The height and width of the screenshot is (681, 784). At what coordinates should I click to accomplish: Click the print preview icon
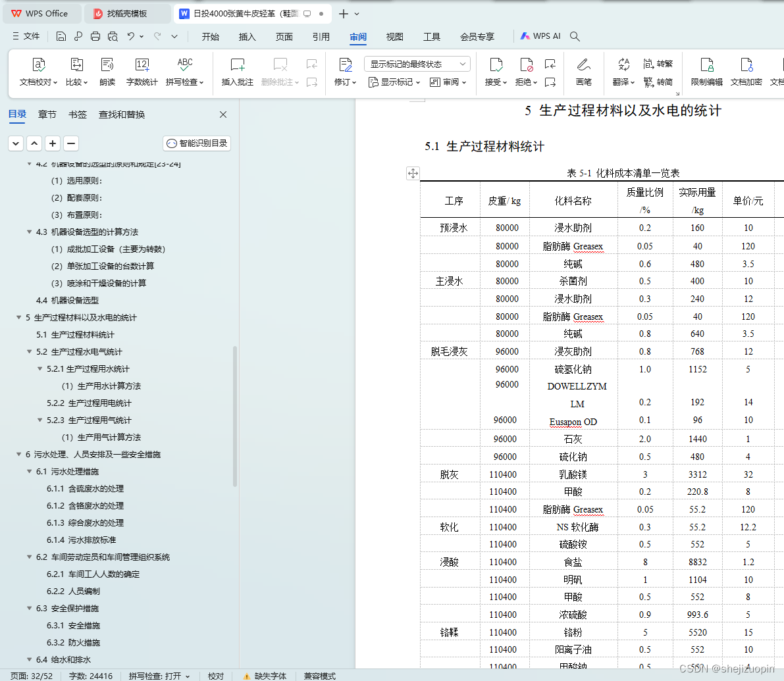point(113,36)
